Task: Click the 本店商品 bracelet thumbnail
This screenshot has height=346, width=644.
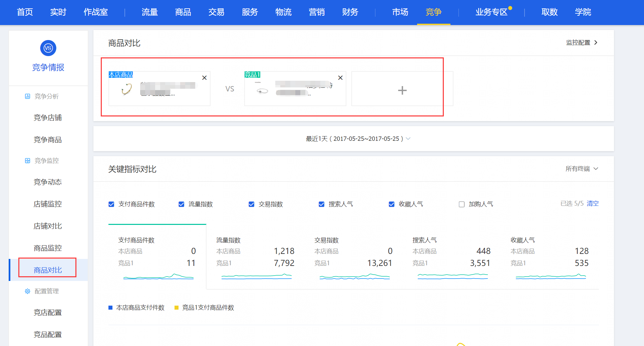Action: point(126,89)
